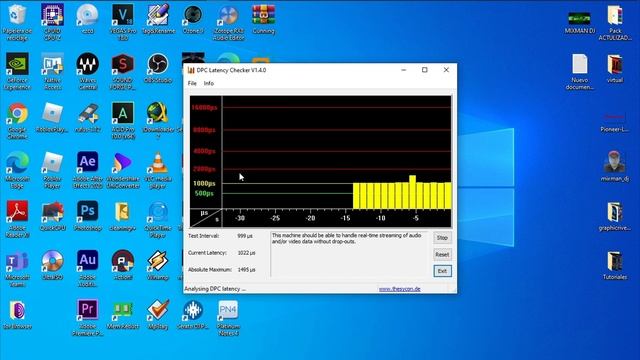640x360 pixels.
Task: Open the Tutoriales folder
Action: point(615,266)
